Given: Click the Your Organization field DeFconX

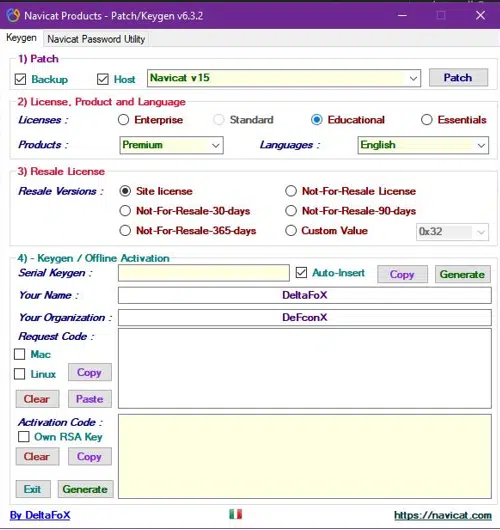Looking at the screenshot, I should click(305, 318).
